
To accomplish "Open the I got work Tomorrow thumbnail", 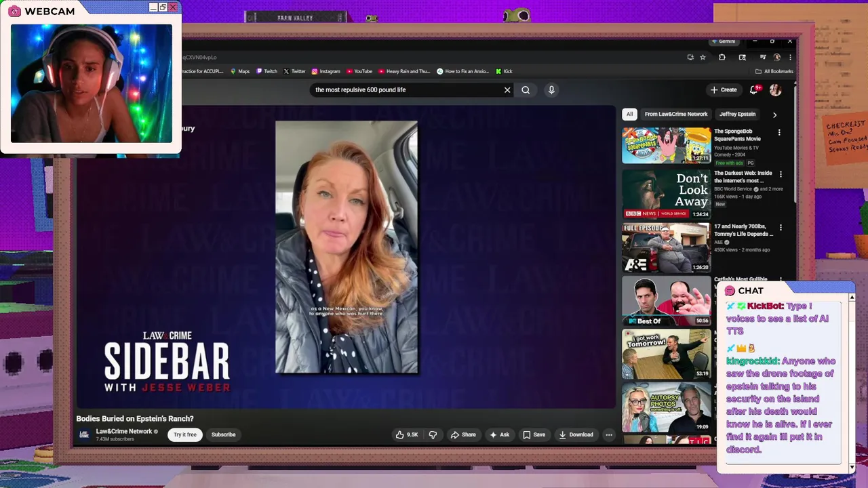I will (x=666, y=354).
